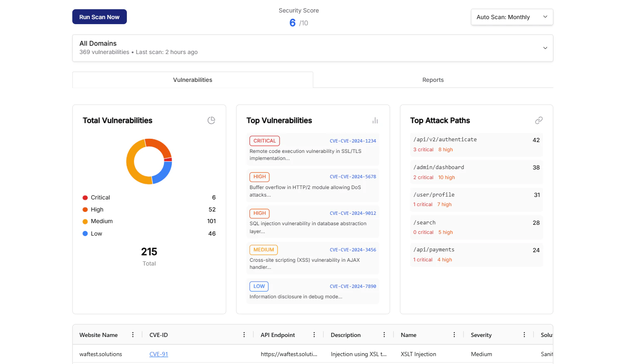627x364 pixels.
Task: Click the orange High legend dot
Action: 85,210
